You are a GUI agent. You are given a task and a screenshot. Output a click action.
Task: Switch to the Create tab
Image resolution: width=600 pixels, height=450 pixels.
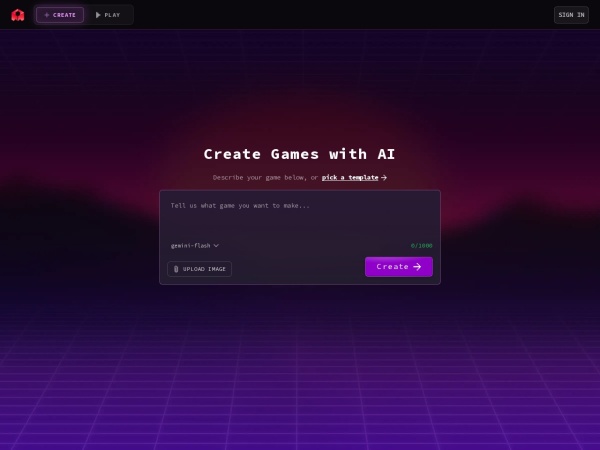pyautogui.click(x=60, y=15)
